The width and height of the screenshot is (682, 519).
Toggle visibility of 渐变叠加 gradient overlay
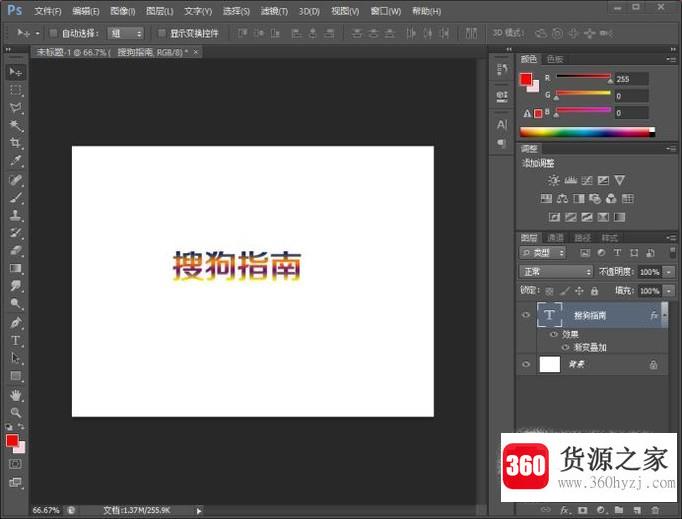[x=565, y=347]
